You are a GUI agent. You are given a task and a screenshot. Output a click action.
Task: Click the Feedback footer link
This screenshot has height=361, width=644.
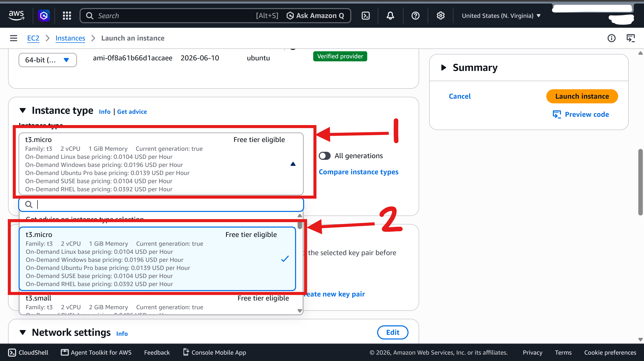(x=157, y=352)
